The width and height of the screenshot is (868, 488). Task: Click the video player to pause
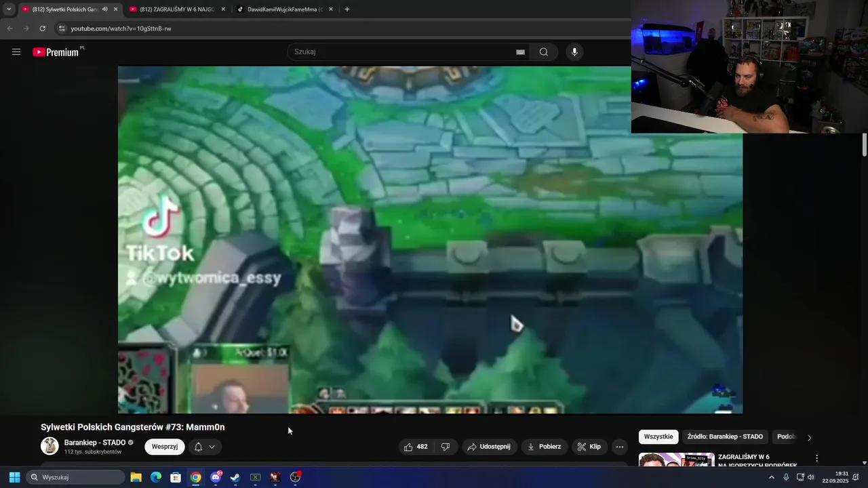click(x=430, y=239)
